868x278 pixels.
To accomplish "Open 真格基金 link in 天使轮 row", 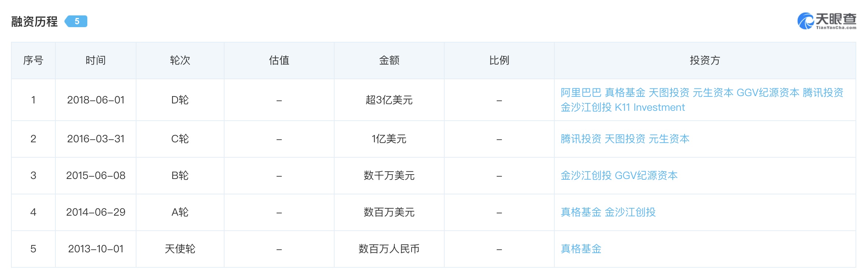I will 581,249.
